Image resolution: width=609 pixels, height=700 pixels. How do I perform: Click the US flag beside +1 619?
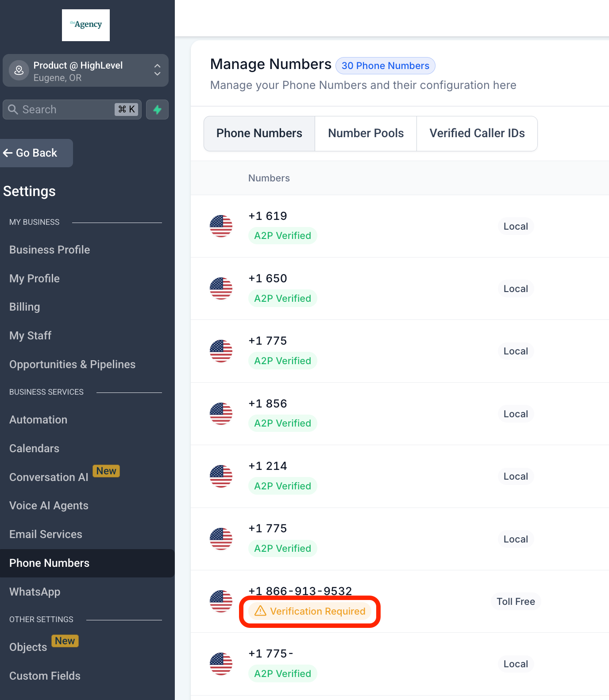click(x=221, y=226)
